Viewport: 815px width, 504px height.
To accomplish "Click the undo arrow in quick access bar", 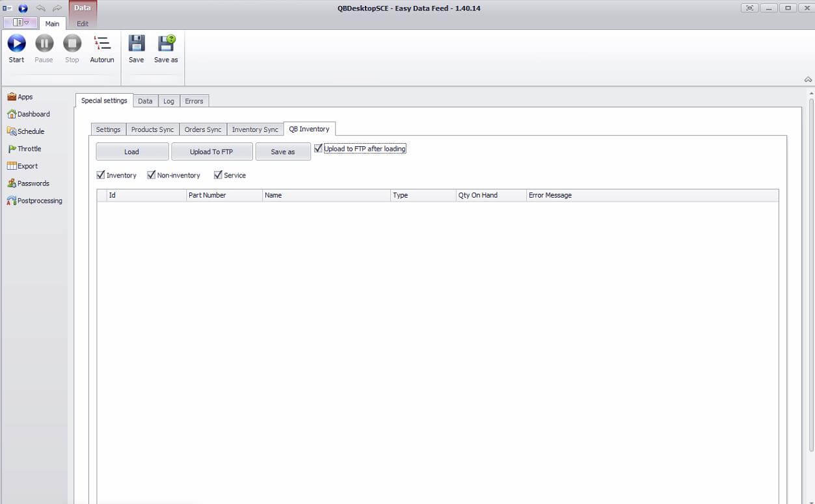I will tap(40, 8).
